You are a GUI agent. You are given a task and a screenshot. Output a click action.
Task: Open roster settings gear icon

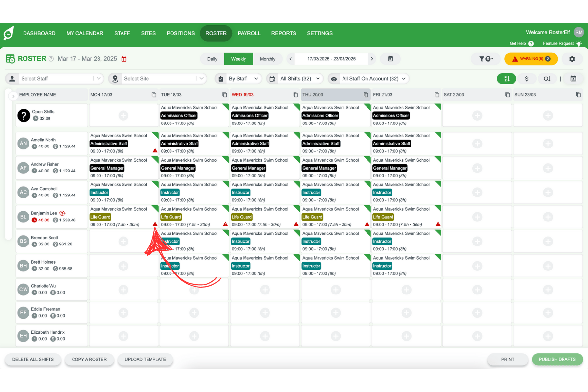tap(572, 59)
